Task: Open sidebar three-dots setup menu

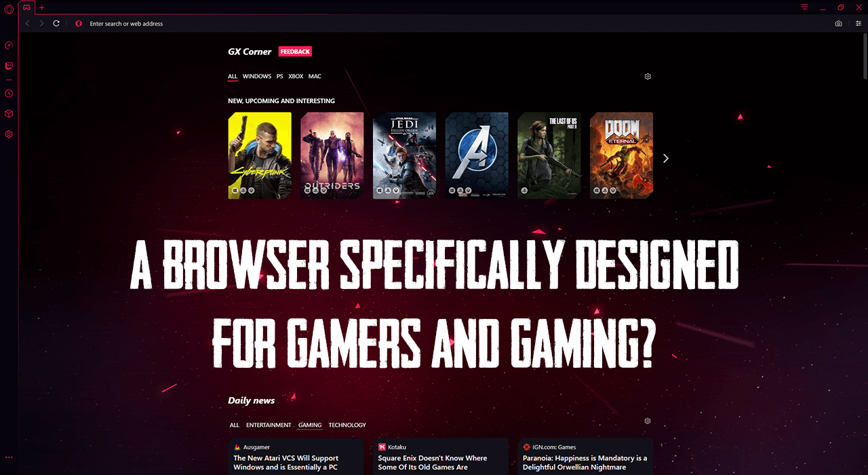Action: pos(9,457)
